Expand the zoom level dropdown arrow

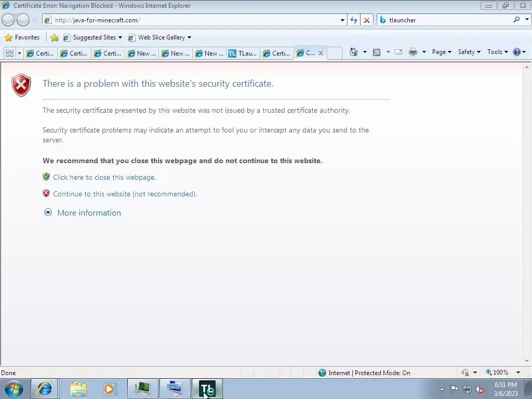click(x=518, y=373)
